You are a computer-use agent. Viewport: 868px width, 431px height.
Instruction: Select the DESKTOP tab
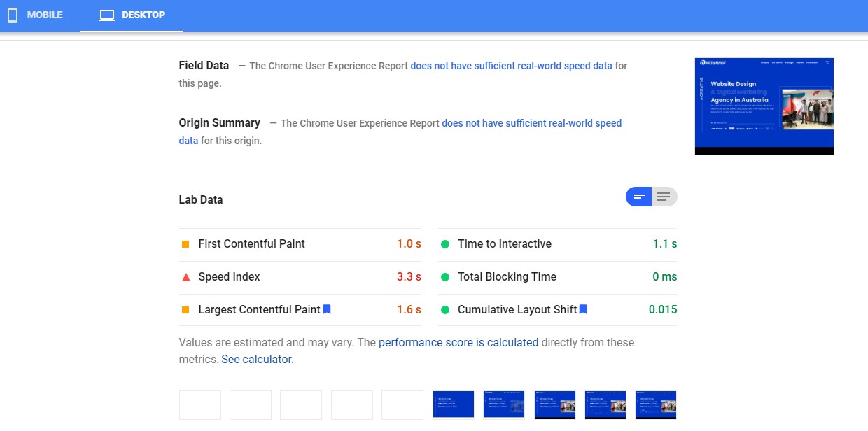click(132, 14)
